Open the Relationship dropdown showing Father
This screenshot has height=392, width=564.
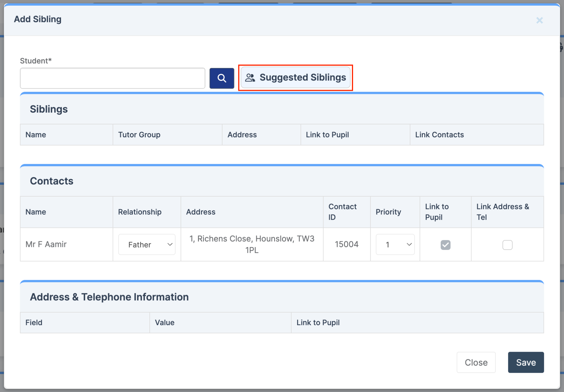(x=147, y=245)
